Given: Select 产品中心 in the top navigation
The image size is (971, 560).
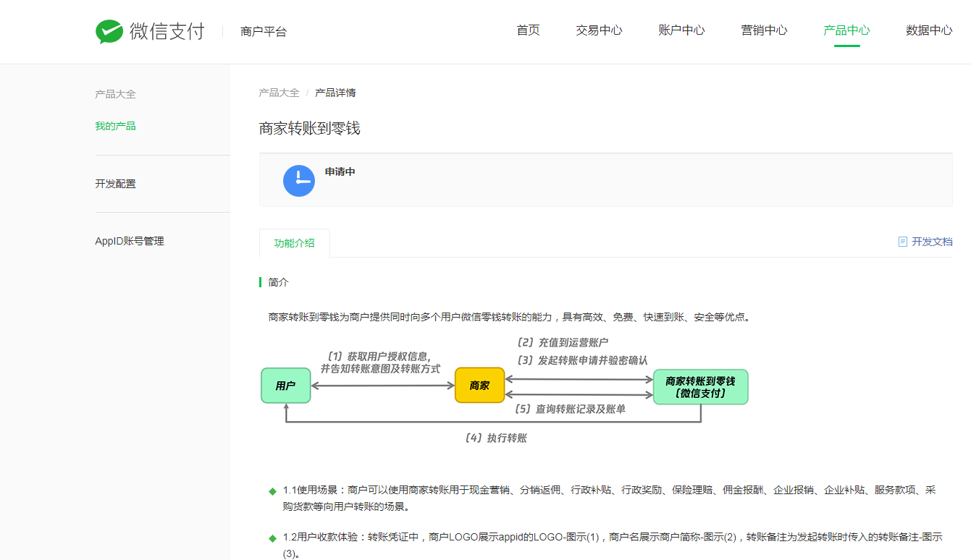Looking at the screenshot, I should point(846,30).
